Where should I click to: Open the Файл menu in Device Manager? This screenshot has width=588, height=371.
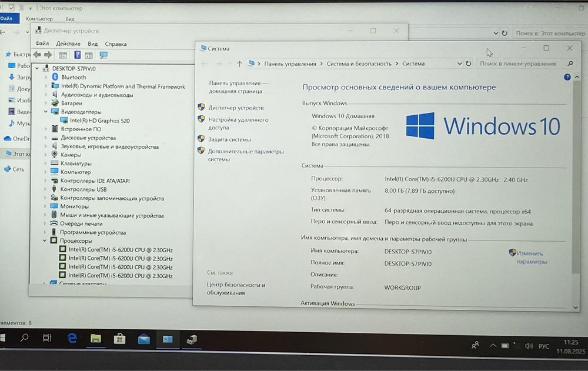tap(42, 44)
